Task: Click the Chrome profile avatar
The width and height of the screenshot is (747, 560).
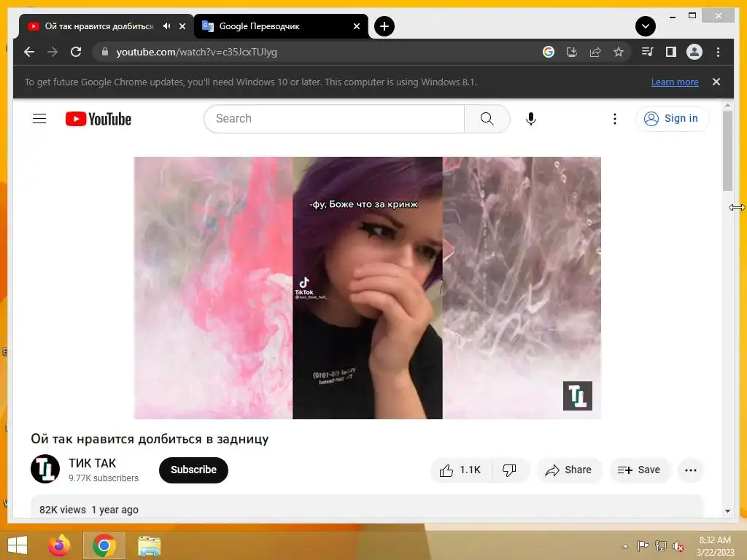Action: tap(694, 52)
